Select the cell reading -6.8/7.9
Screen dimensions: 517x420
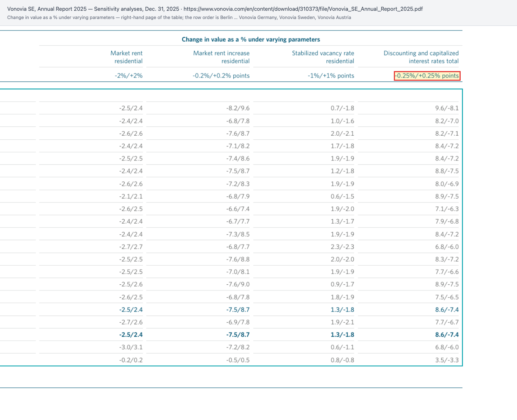238,196
